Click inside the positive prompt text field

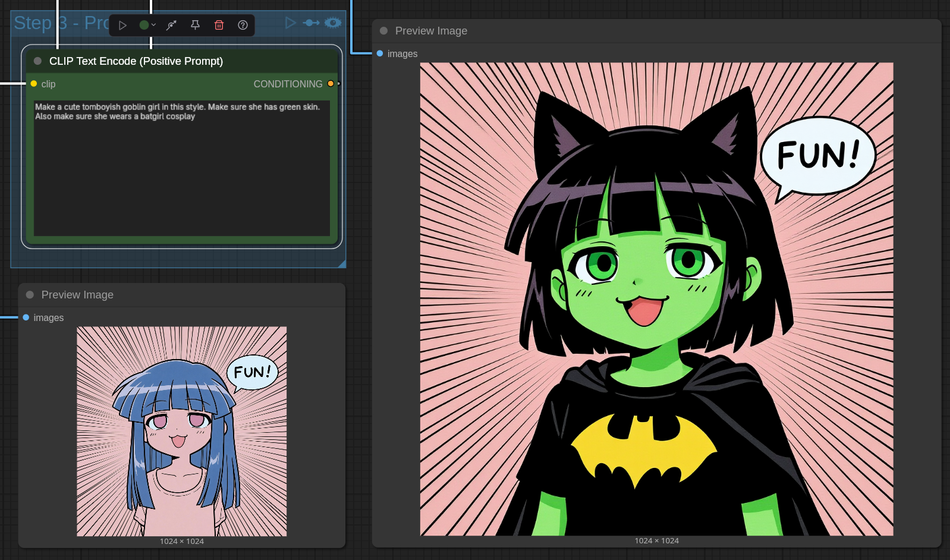(x=182, y=168)
